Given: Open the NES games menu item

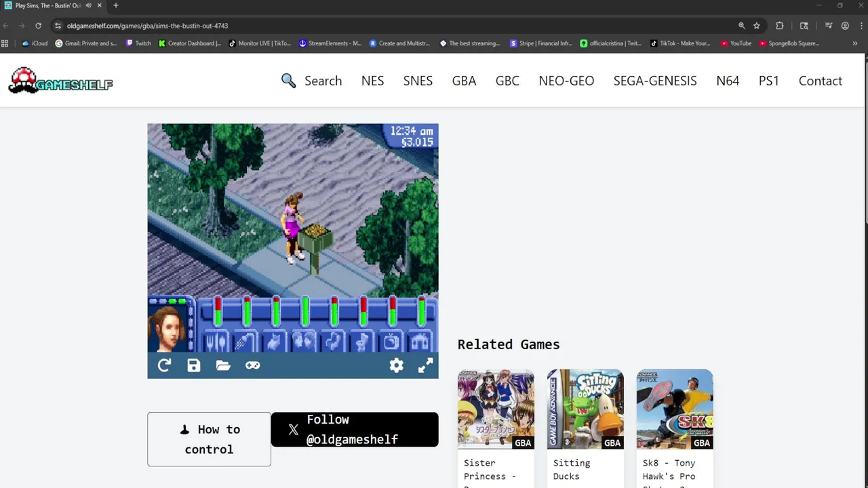Looking at the screenshot, I should click(372, 81).
